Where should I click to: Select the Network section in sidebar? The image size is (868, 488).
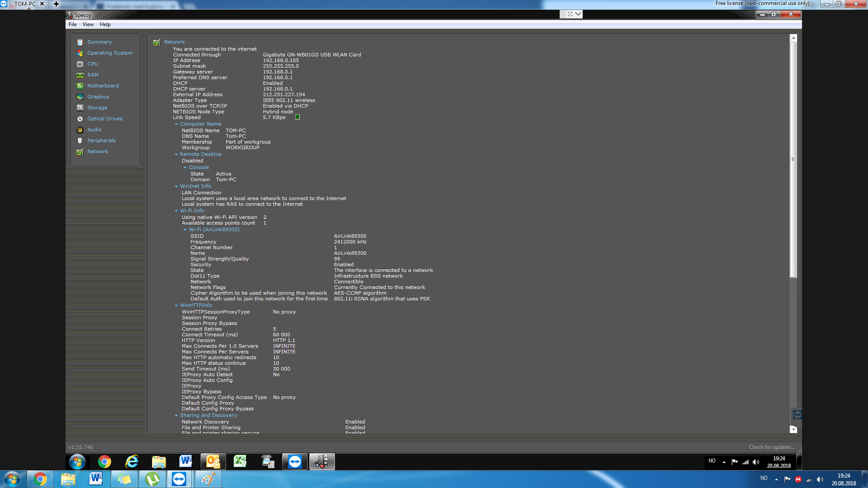98,152
